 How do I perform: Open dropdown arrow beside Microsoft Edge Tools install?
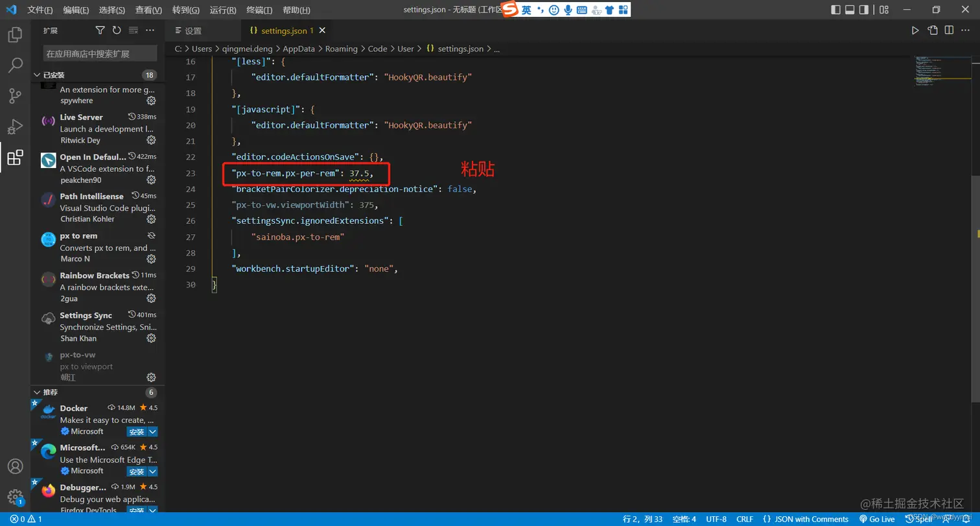pos(153,472)
